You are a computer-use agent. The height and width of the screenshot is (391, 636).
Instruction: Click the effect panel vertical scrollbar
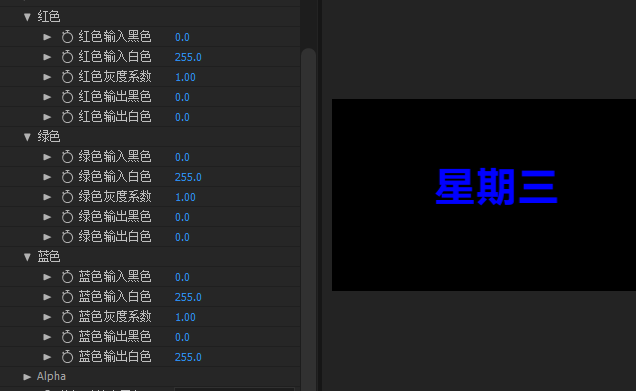[309, 219]
